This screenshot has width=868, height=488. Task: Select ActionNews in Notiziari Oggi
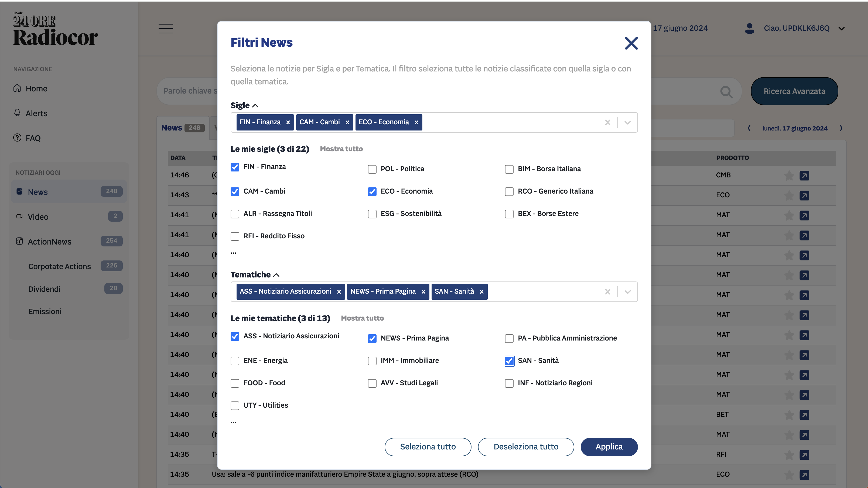[50, 242]
